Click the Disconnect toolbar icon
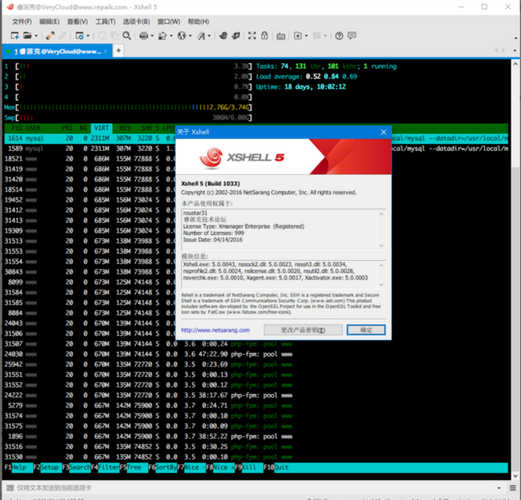 50,36
